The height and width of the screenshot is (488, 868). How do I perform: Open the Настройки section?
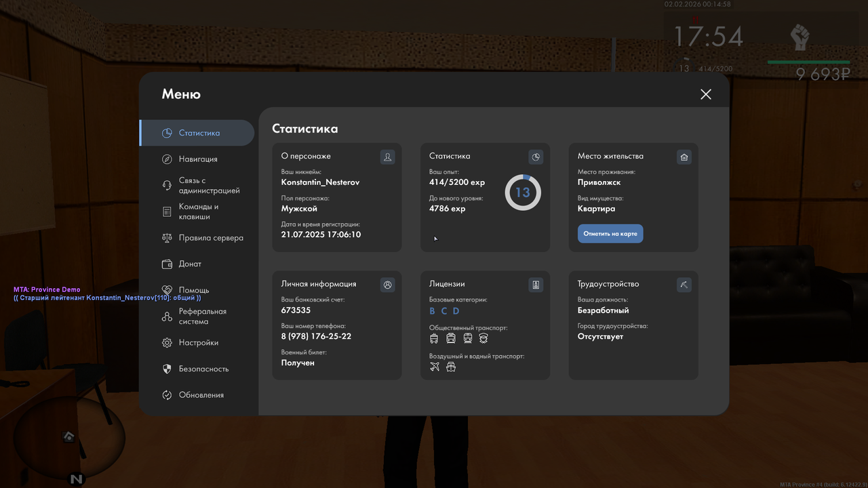pos(197,343)
